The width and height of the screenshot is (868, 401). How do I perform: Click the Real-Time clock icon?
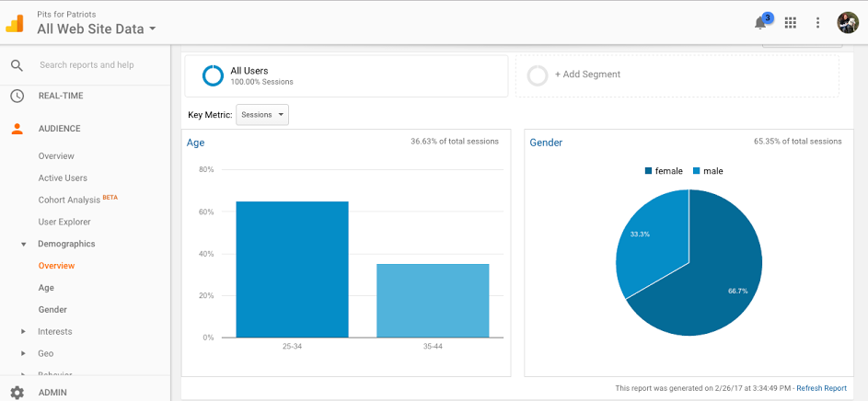(17, 96)
